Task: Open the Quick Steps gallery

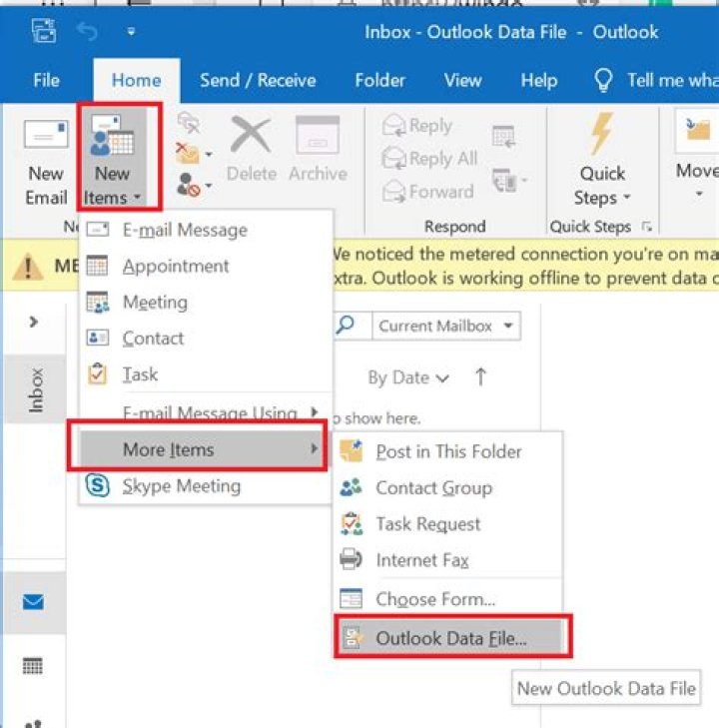Action: pos(602,160)
